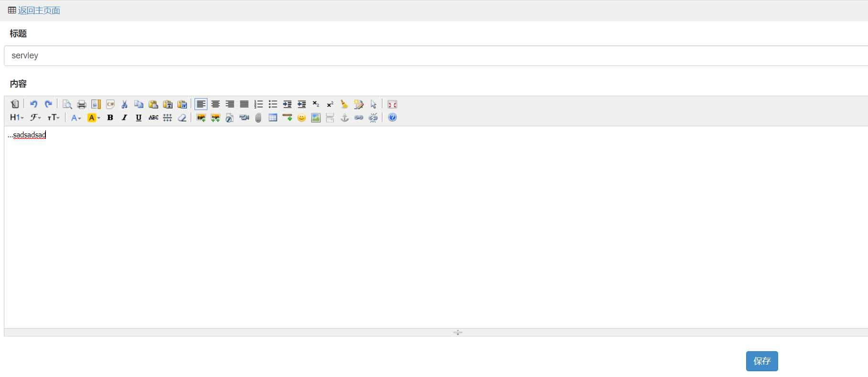Open the line height menu
The height and width of the screenshot is (377, 868).
tap(168, 117)
